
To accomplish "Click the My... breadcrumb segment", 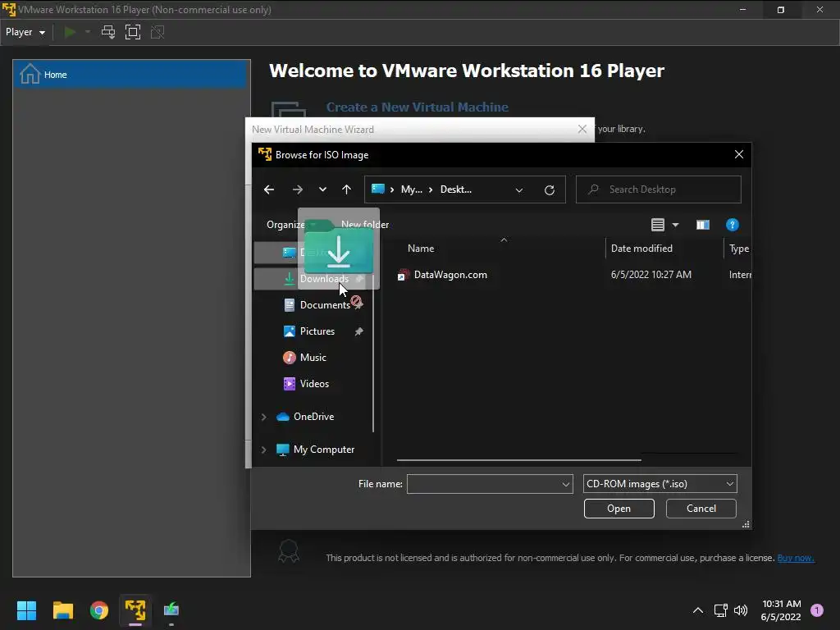I will (412, 189).
